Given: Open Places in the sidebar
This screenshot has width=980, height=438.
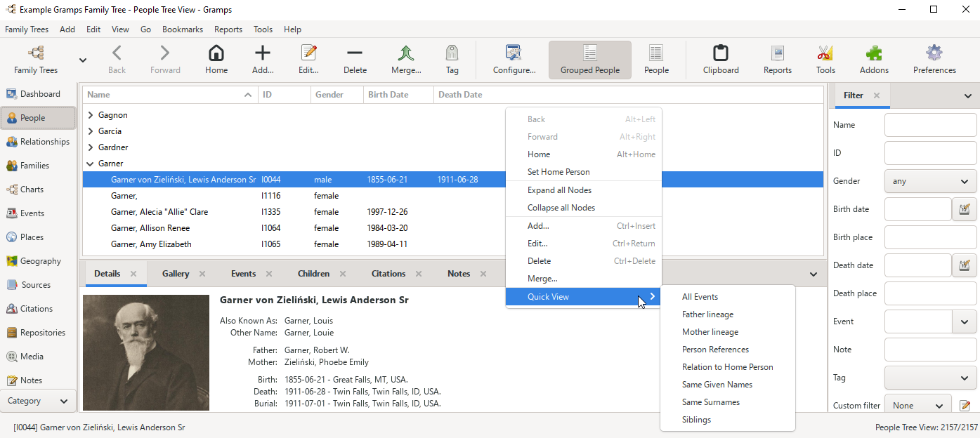Looking at the screenshot, I should (x=39, y=237).
